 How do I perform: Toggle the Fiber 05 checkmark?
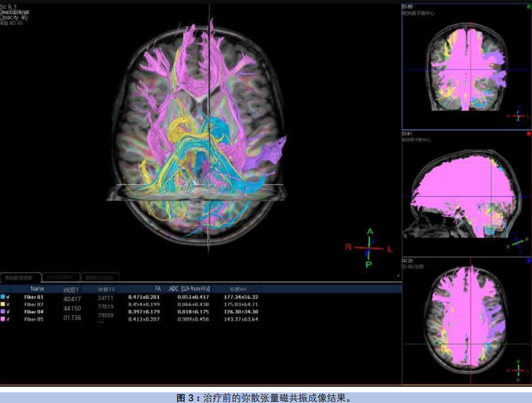(9, 319)
